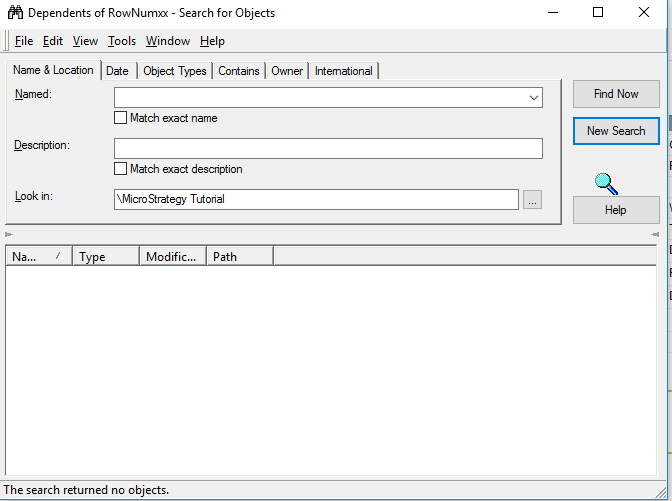Enable Match exact description checkbox
The width and height of the screenshot is (672, 501).
click(120, 169)
